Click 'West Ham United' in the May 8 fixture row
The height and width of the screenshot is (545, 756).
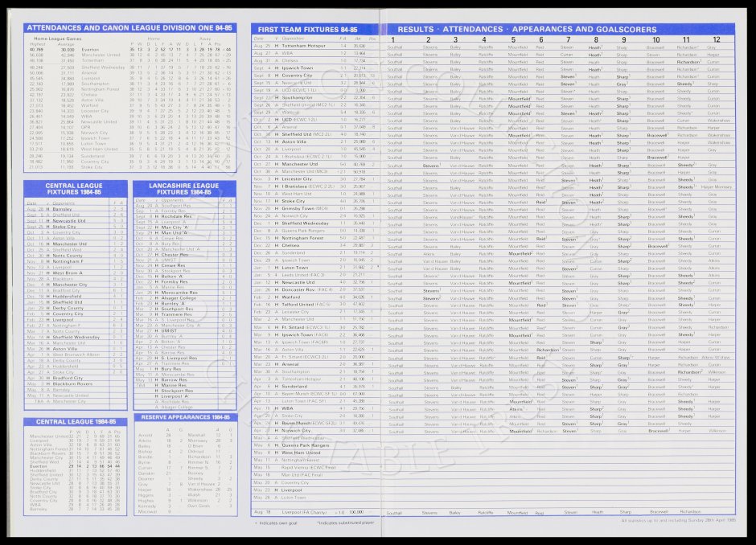[301, 453]
